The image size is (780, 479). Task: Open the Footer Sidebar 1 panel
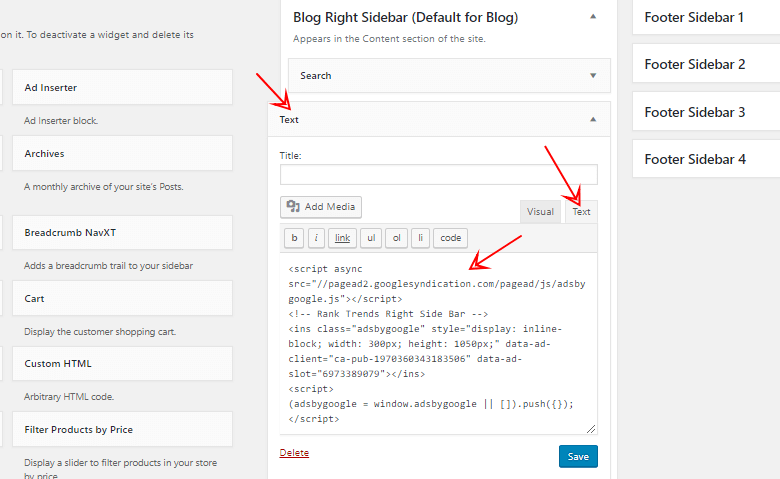tap(706, 17)
